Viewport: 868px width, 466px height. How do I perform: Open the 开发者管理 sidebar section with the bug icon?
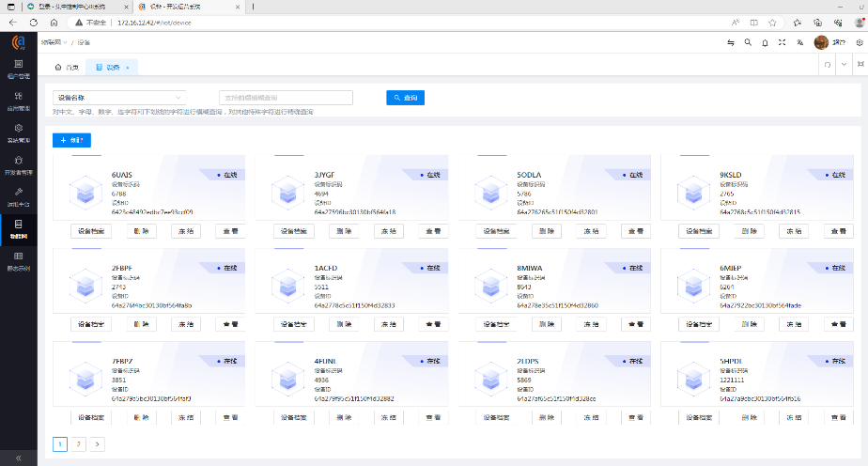(18, 165)
